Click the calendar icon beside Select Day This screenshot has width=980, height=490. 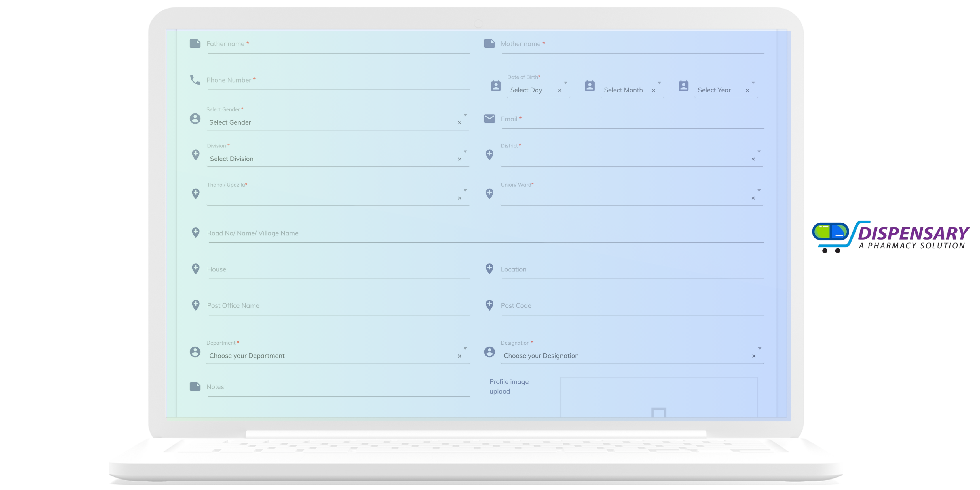(496, 86)
